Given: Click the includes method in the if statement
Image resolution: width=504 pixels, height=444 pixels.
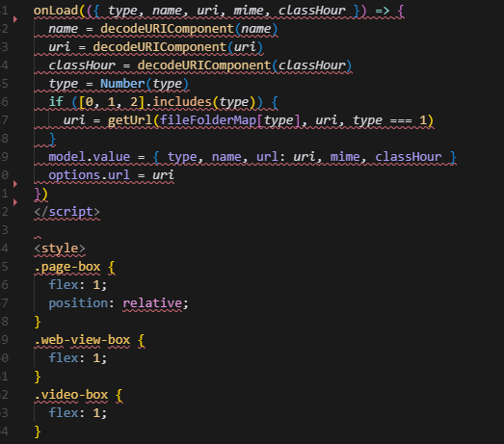Looking at the screenshot, I should click(x=182, y=102).
